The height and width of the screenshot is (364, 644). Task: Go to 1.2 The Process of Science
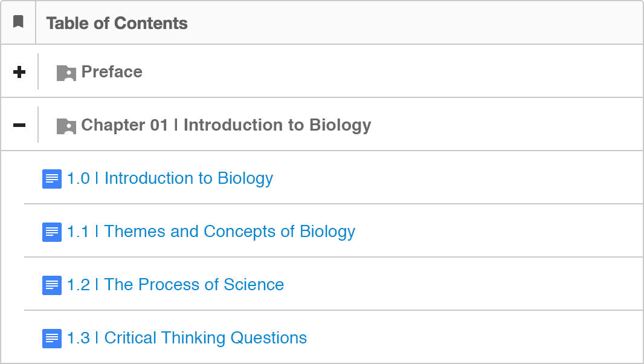tap(175, 285)
